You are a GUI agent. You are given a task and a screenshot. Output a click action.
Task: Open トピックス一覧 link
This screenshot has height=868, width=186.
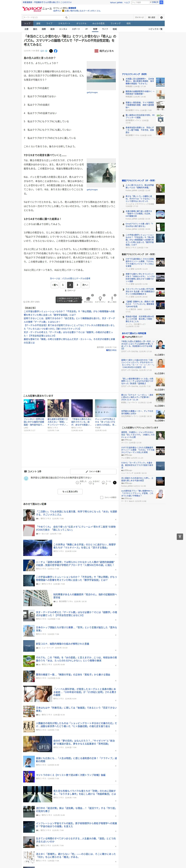[x=155, y=29]
